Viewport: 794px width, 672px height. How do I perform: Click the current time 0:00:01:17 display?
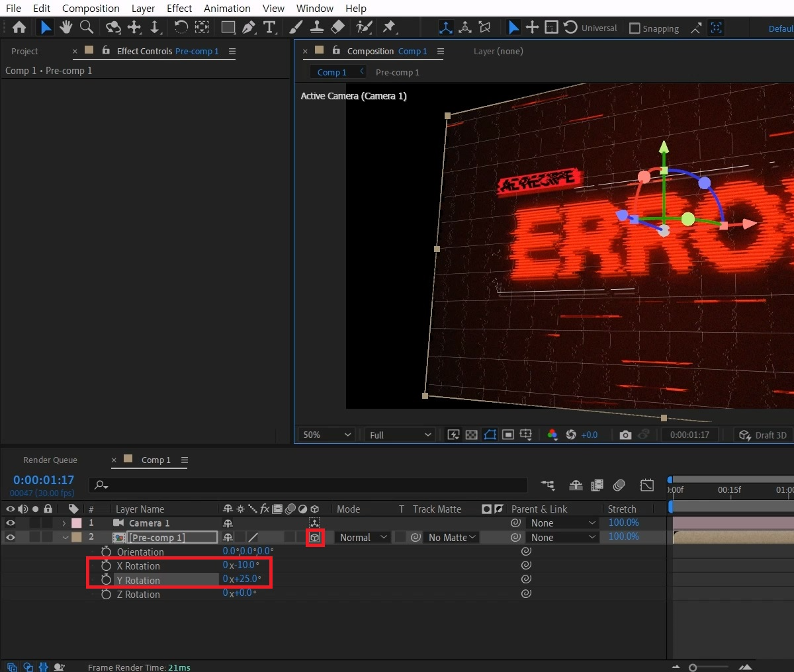coord(44,480)
